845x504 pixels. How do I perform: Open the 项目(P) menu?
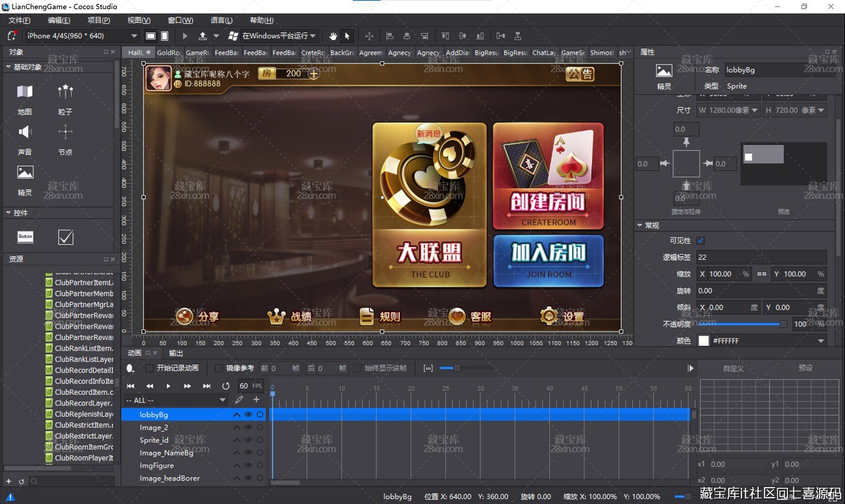[98, 20]
